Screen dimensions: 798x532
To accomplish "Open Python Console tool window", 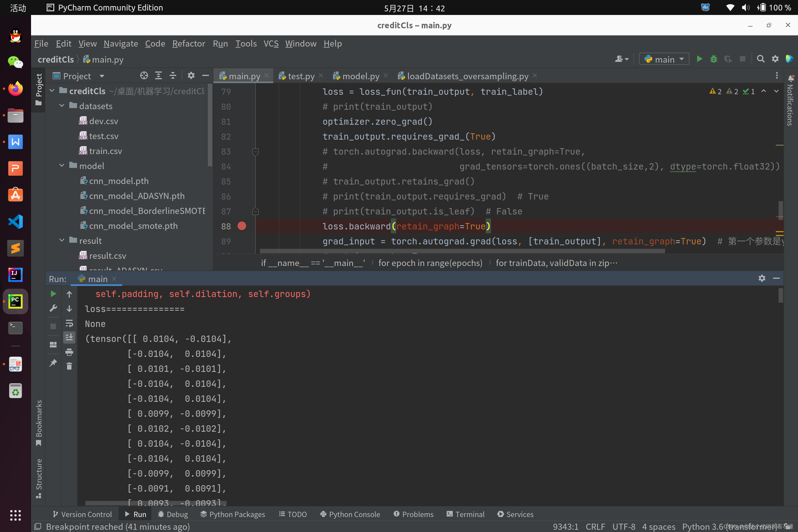I will click(x=350, y=514).
